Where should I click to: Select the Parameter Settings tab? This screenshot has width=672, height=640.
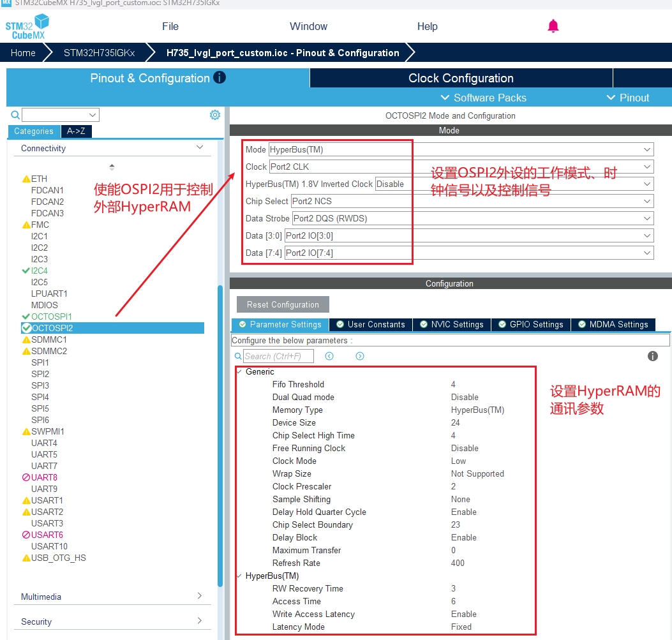pos(280,324)
